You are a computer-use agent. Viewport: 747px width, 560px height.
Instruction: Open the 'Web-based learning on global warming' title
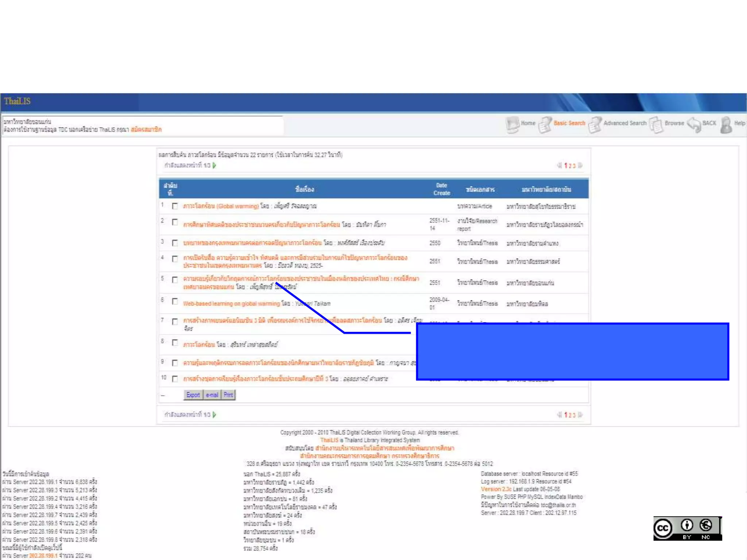pyautogui.click(x=231, y=304)
